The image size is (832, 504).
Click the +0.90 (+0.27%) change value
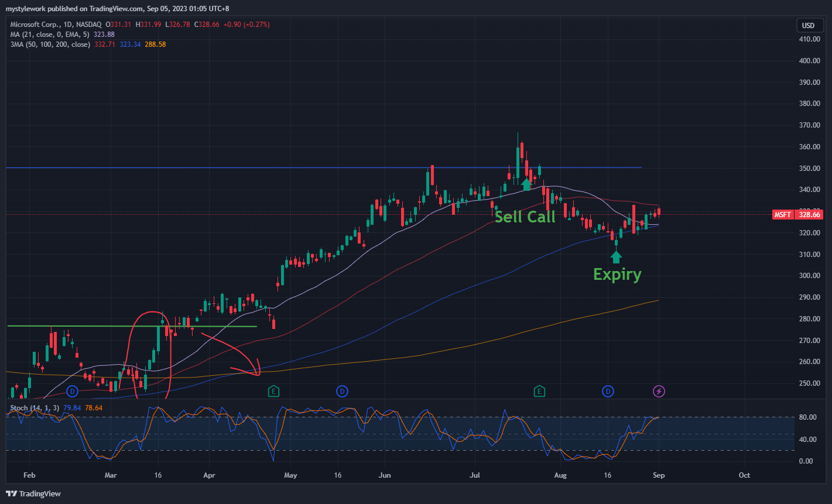(246, 25)
